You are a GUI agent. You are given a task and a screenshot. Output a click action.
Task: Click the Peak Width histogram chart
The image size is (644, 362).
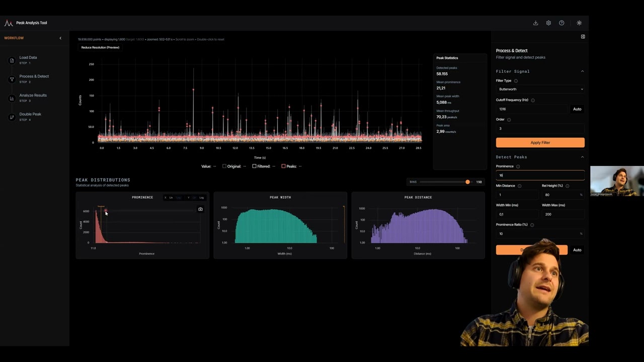tap(280, 225)
